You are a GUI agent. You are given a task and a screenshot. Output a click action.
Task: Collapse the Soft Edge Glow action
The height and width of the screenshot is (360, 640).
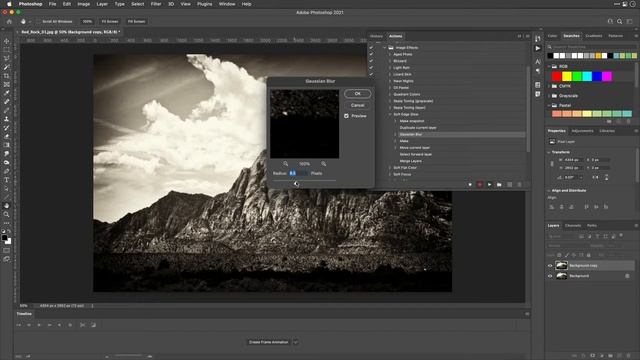tap(390, 114)
